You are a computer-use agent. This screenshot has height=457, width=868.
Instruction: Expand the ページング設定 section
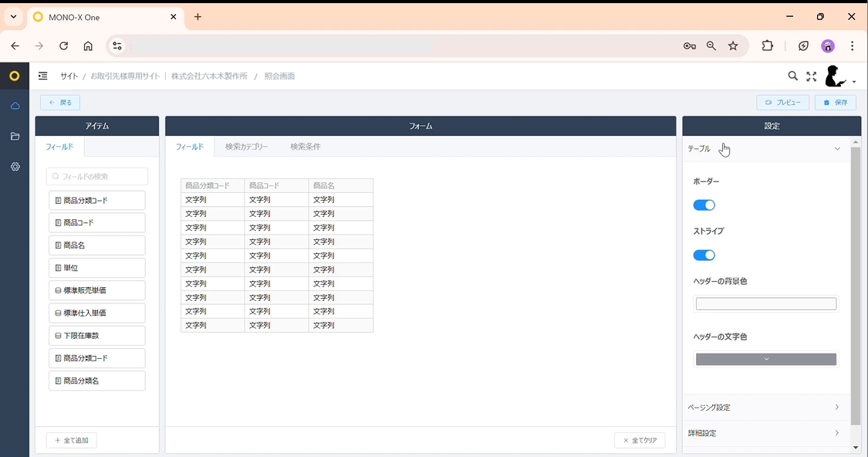(x=765, y=407)
